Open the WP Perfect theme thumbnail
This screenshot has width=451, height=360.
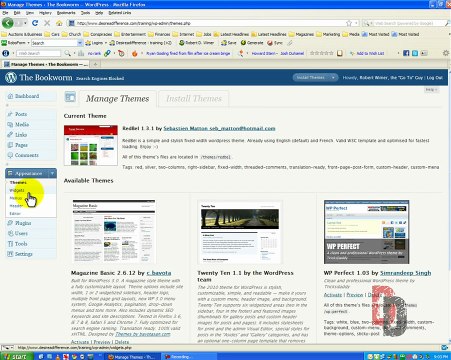[366, 232]
